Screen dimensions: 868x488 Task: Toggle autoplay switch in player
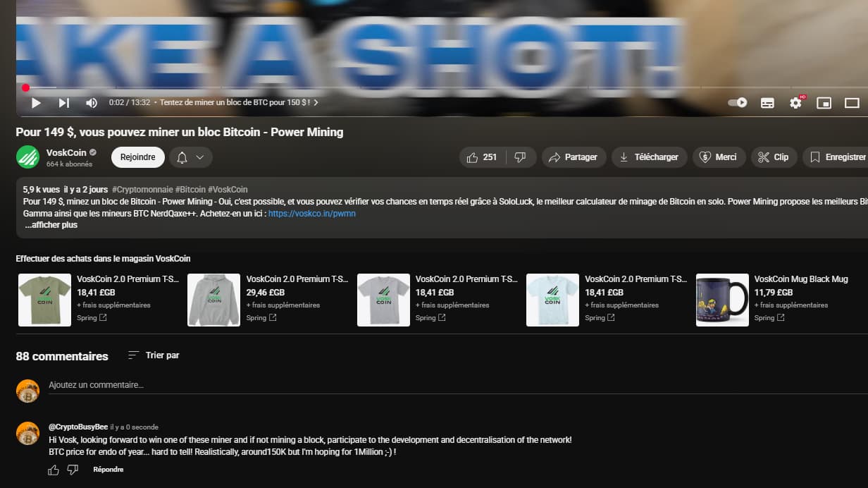[738, 103]
